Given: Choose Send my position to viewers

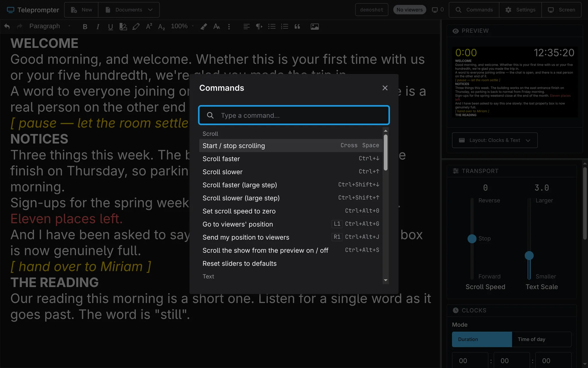Looking at the screenshot, I should click(291, 237).
